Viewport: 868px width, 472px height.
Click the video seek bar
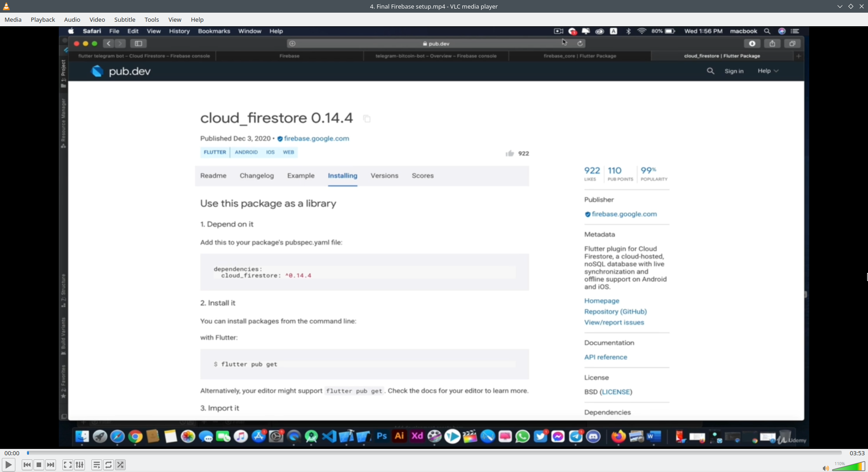(434, 453)
